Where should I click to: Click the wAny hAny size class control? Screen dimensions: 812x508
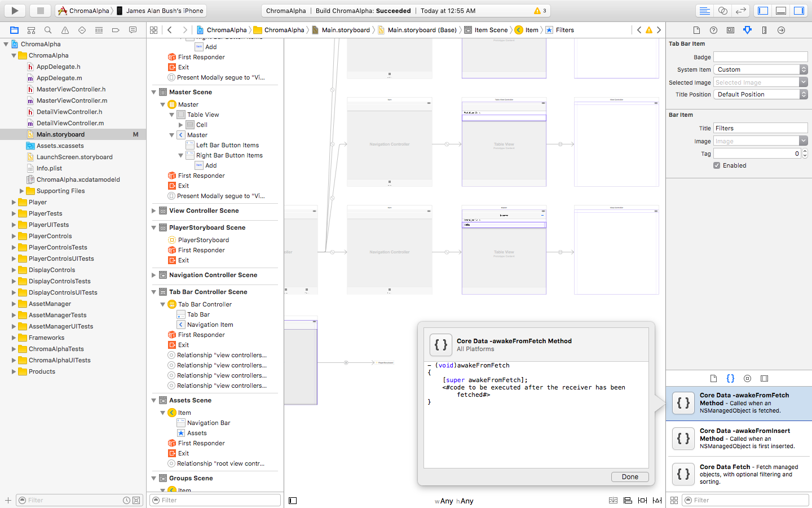454,501
